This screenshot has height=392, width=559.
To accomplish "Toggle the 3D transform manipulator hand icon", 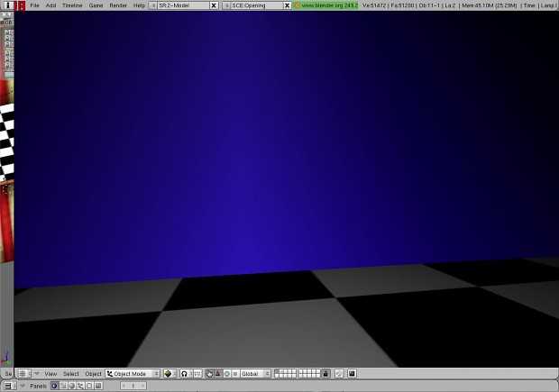I will point(209,373).
